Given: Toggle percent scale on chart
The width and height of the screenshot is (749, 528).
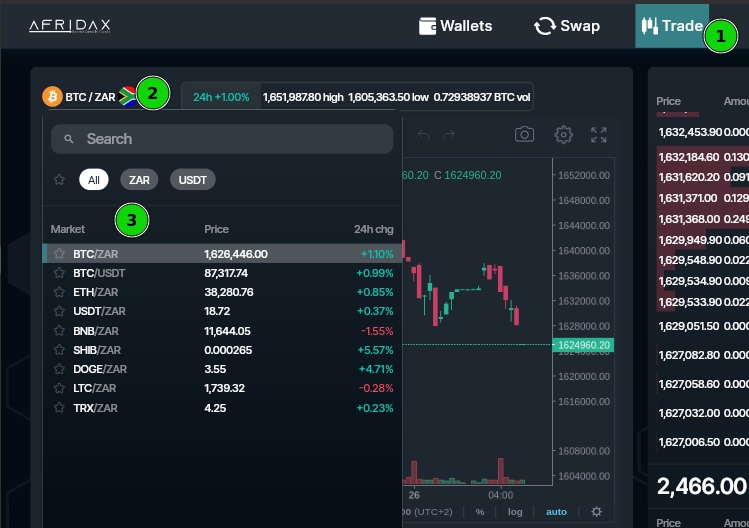Looking at the screenshot, I should pyautogui.click(x=480, y=512).
